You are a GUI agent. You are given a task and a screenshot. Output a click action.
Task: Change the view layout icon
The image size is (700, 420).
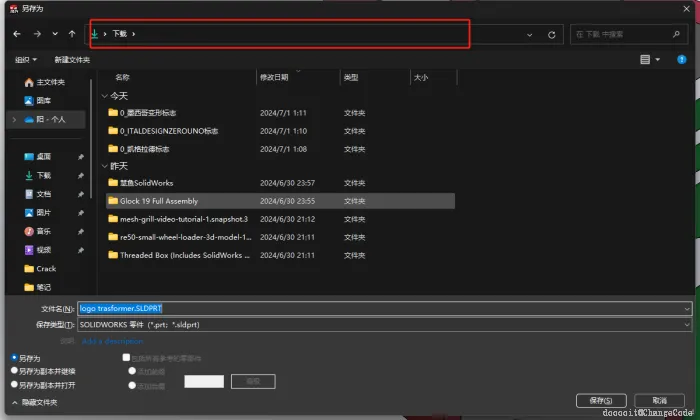(x=645, y=59)
